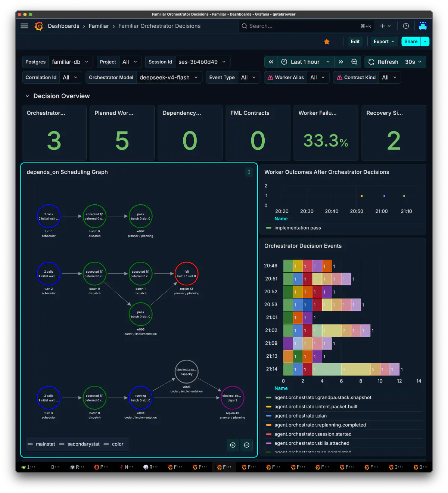Select the turn 1 scheduler node

49,216
